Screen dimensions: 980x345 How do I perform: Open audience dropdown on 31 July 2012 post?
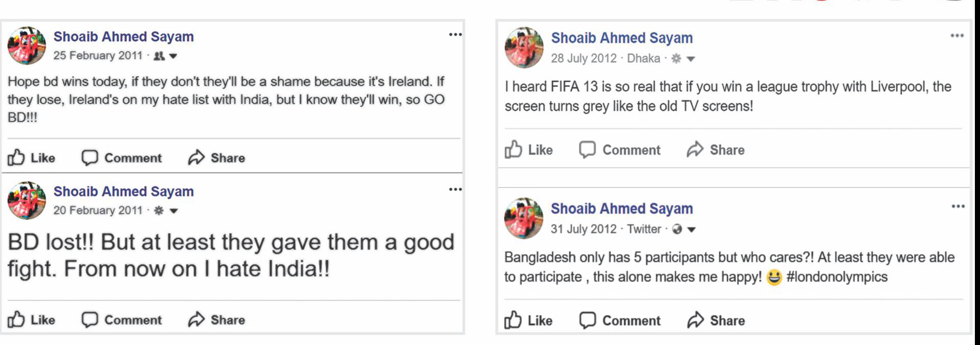pyautogui.click(x=692, y=229)
